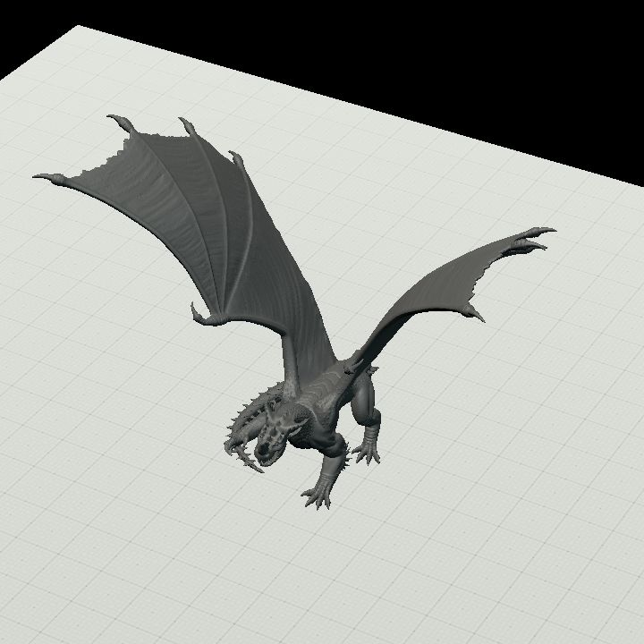
Task: Select the dragon's horned jaw spikes
Action: [242, 452]
